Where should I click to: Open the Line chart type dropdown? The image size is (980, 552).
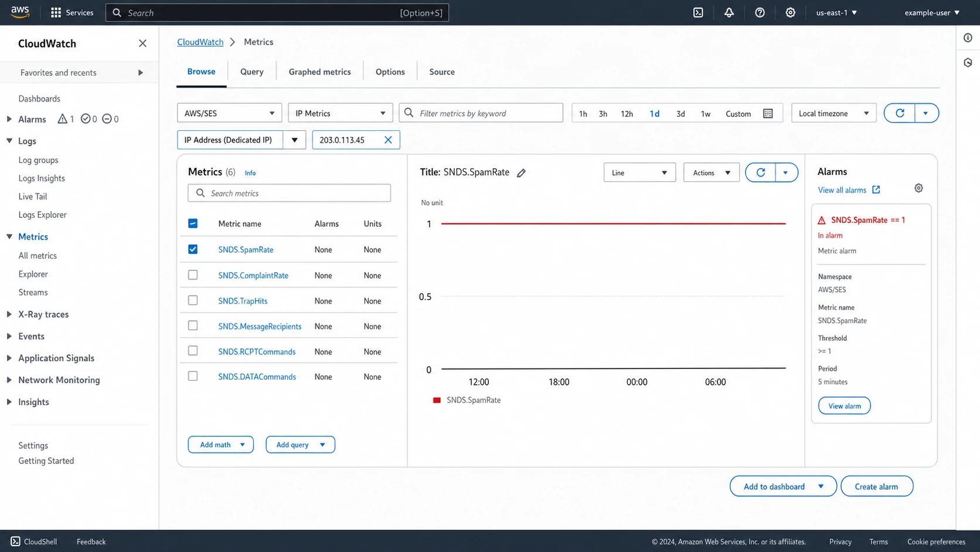click(x=639, y=172)
